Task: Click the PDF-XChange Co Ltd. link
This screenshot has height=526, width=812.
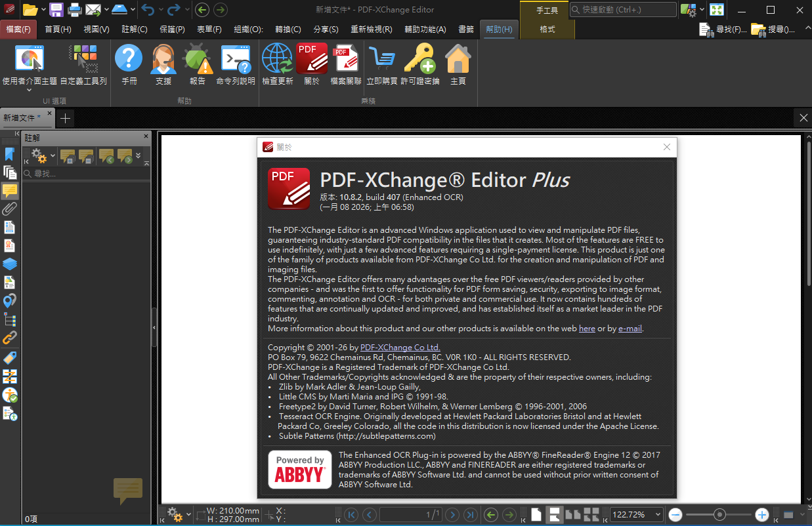Action: coord(400,348)
